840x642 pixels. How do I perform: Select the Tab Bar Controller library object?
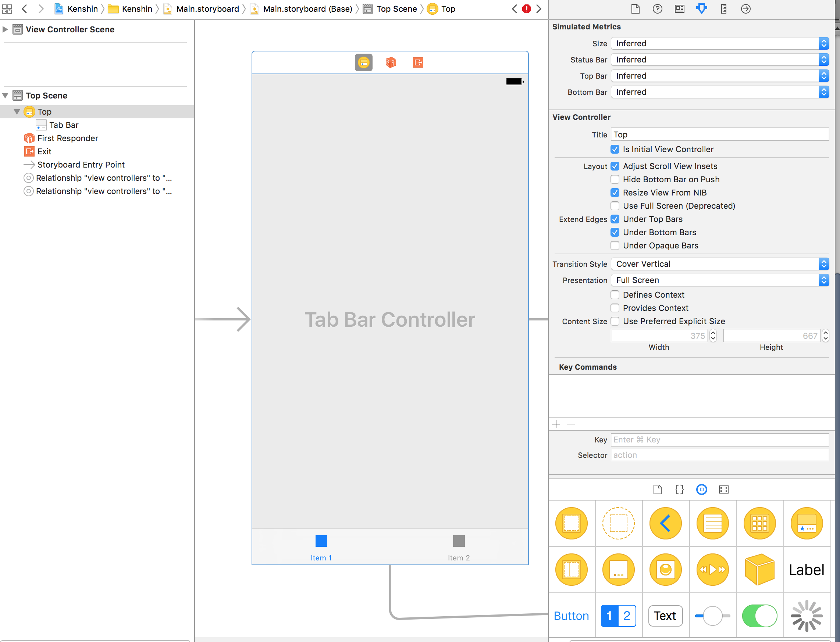pyautogui.click(x=807, y=523)
